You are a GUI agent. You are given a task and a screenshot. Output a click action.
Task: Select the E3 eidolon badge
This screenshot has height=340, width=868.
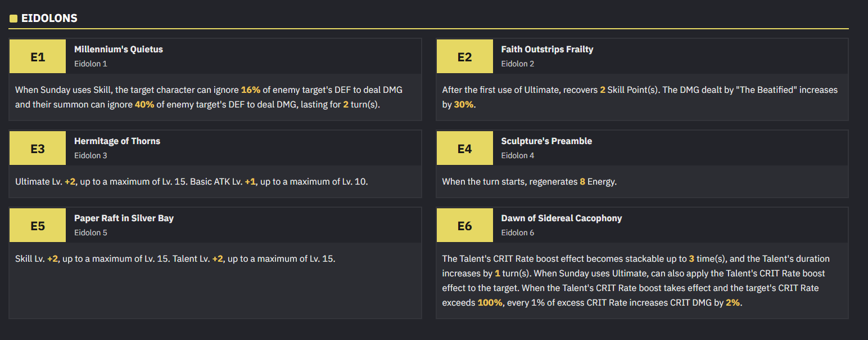click(38, 149)
